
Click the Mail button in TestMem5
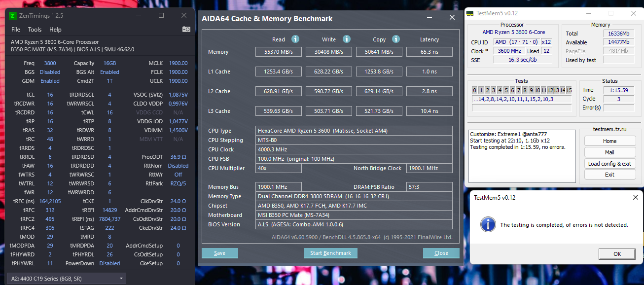click(609, 152)
